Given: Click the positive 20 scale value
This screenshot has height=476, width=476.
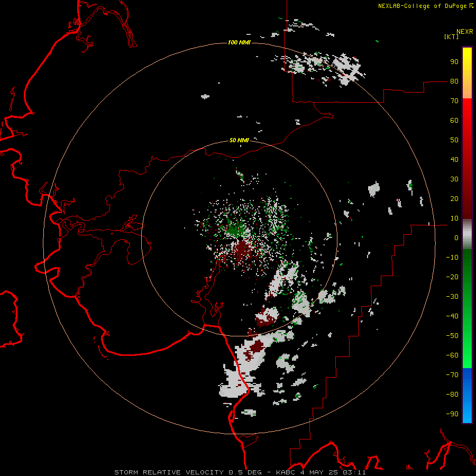Looking at the screenshot, I should (454, 198).
